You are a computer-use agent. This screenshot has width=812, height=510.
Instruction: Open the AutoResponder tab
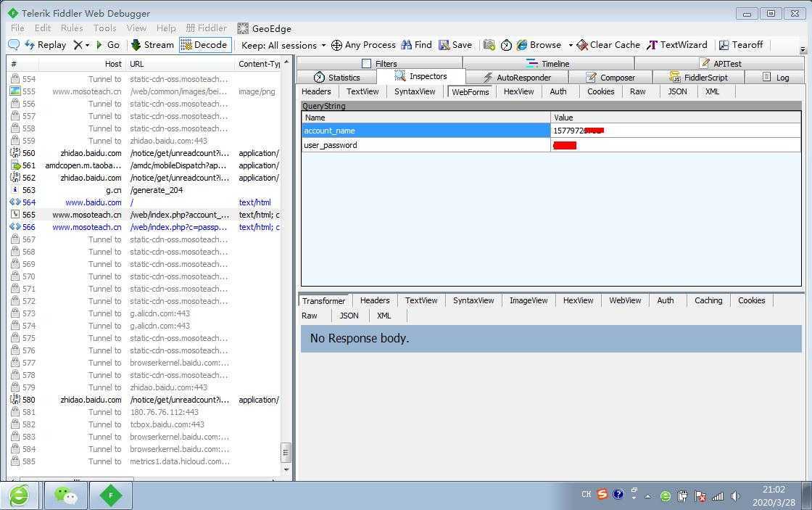(x=517, y=77)
